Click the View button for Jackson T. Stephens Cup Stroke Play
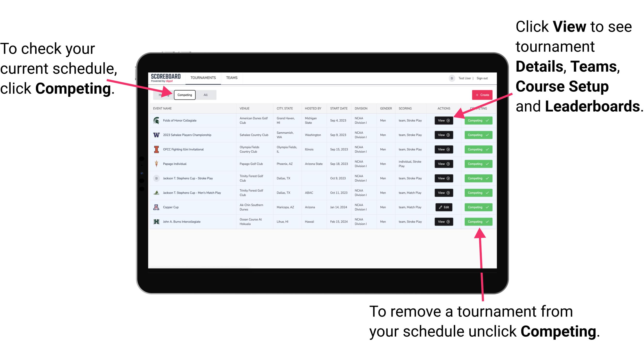The image size is (644, 346). tap(443, 178)
